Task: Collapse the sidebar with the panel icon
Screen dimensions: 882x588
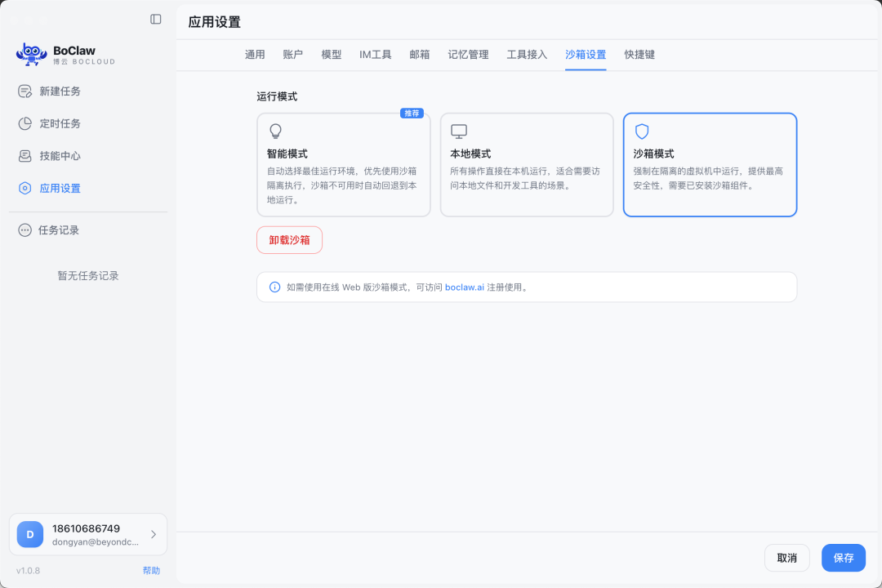Action: (155, 19)
